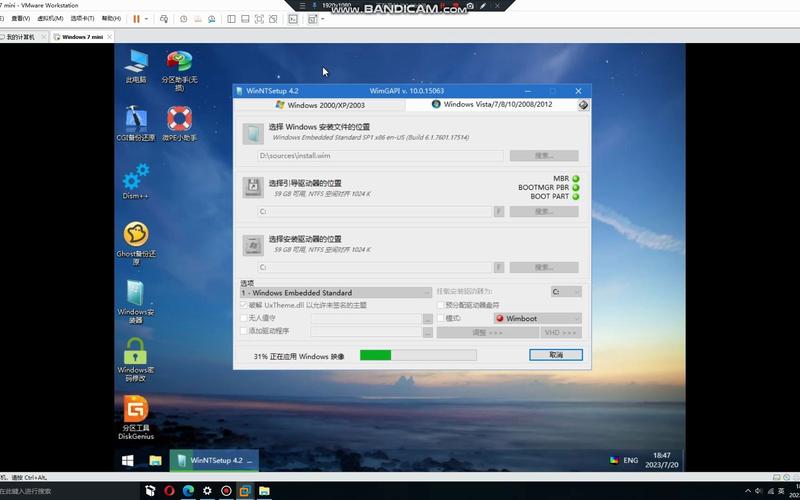Open the Wimboot mode dropdown

[537, 318]
